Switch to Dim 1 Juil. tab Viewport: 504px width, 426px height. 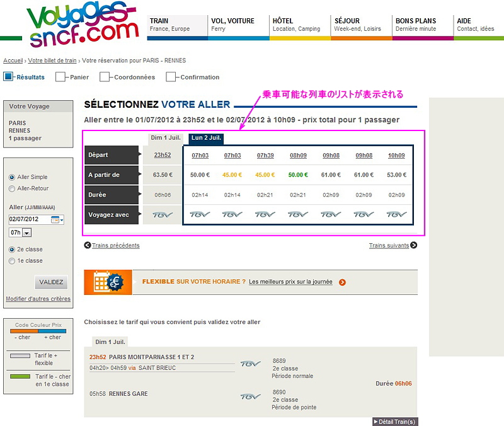click(166, 137)
